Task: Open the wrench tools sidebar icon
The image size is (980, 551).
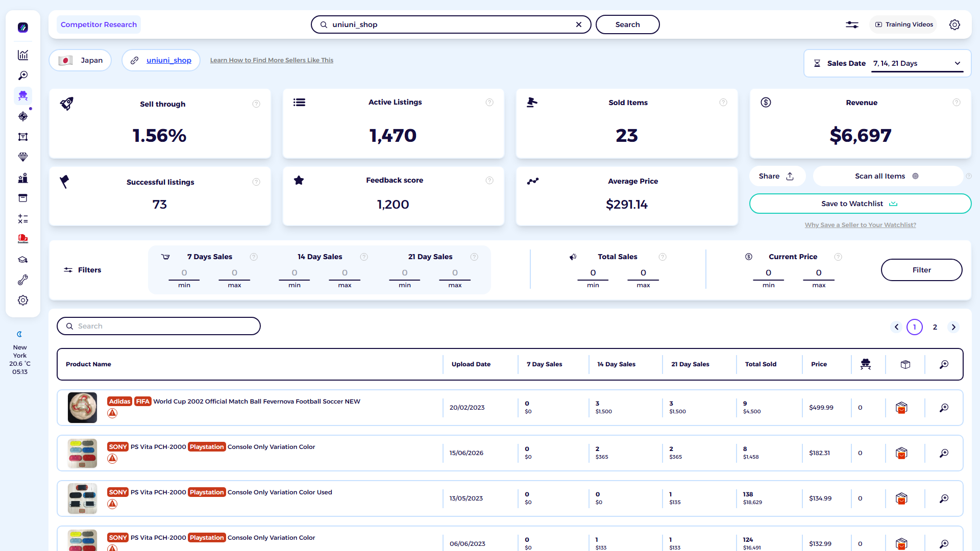Action: click(23, 280)
